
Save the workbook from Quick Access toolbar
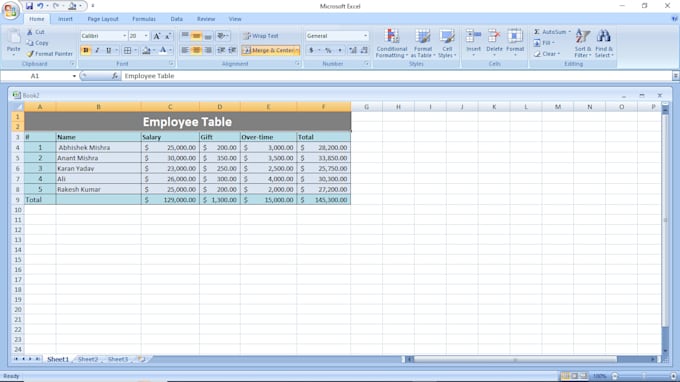[x=29, y=6]
